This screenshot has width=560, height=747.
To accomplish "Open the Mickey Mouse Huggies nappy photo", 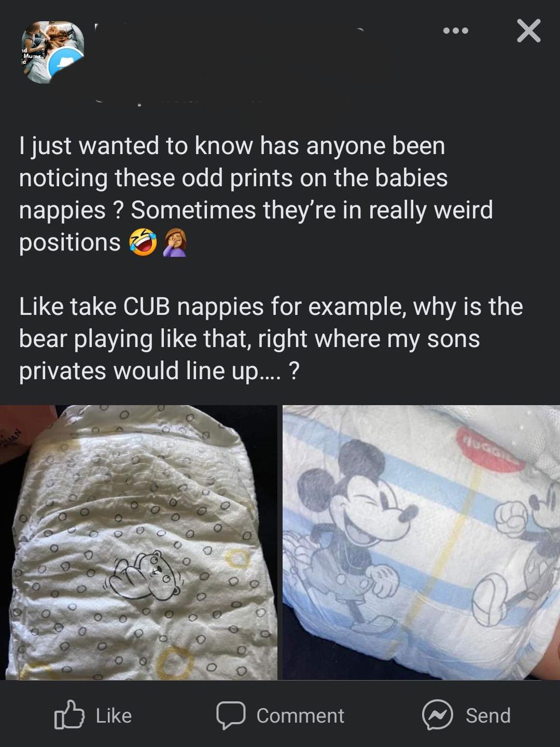I will tap(421, 543).
